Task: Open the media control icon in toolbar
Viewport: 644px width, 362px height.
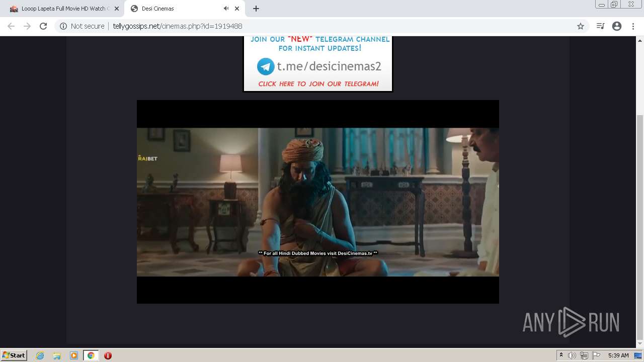Action: coord(600,26)
